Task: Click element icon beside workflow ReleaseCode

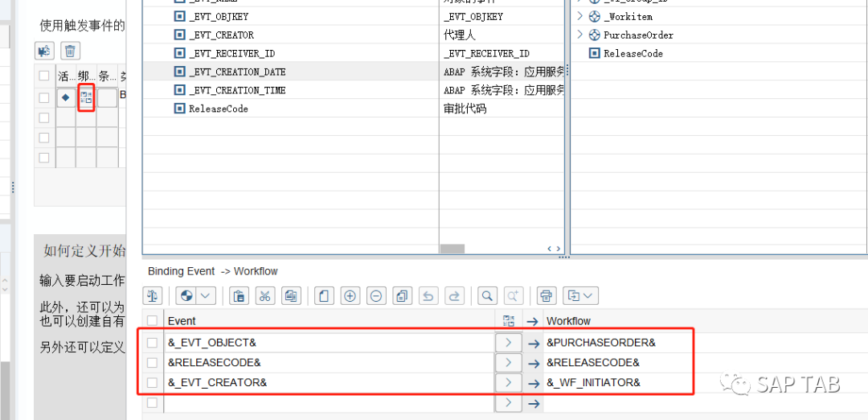Action: pos(594,53)
